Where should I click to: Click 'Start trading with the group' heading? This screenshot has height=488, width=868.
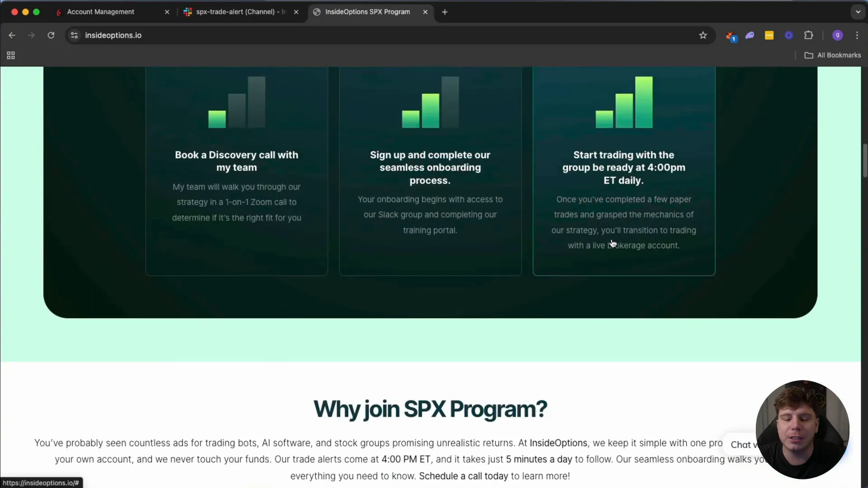[x=624, y=168]
